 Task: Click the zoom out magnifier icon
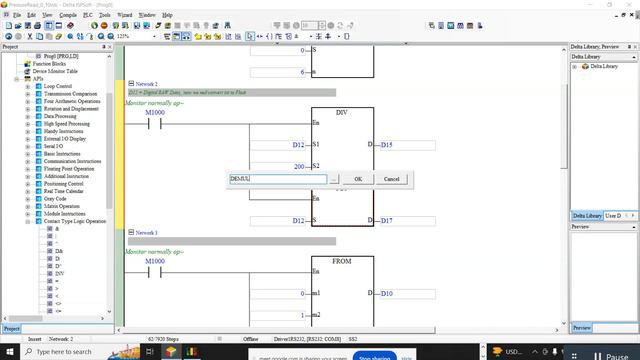[111, 36]
